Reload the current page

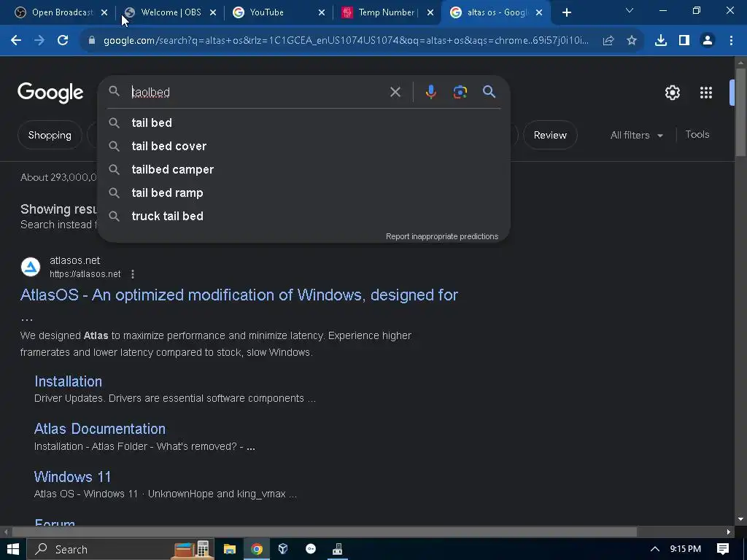[x=63, y=41]
